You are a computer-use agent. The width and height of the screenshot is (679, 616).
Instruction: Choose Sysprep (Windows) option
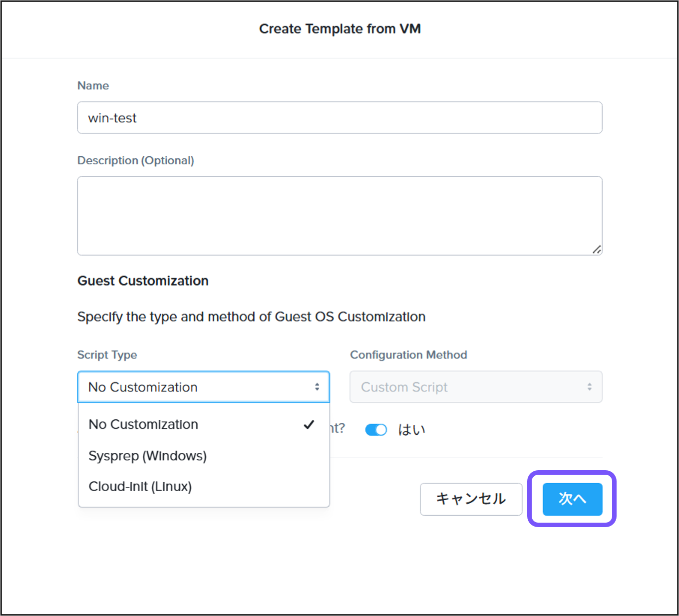click(148, 456)
